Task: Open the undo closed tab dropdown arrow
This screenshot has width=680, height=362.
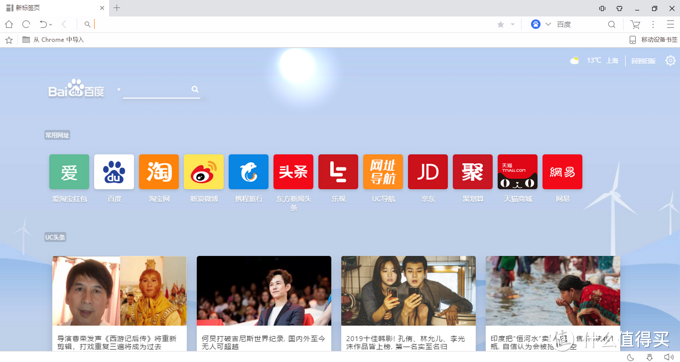Action: pos(51,25)
